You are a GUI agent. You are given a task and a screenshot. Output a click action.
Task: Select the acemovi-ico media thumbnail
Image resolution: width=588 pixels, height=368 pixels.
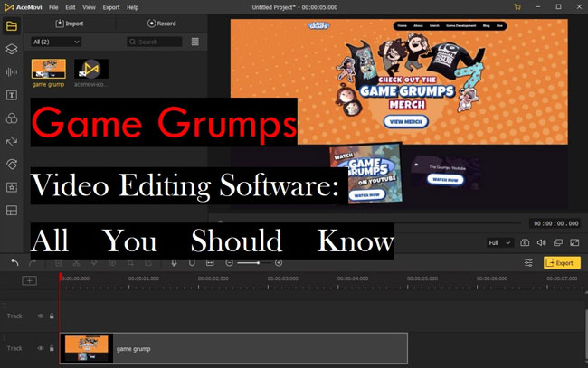point(91,69)
